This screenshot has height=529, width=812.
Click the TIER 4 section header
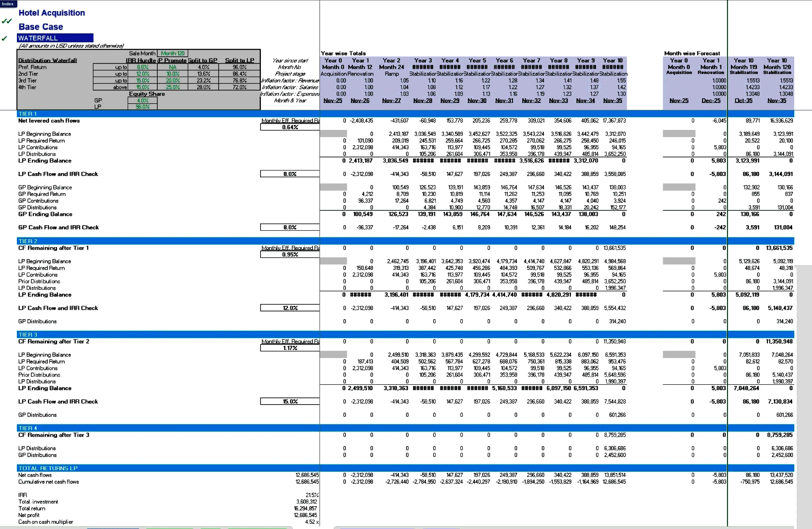point(405,428)
